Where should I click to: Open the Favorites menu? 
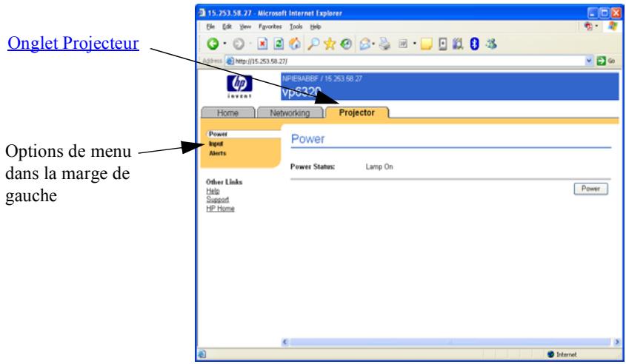270,27
